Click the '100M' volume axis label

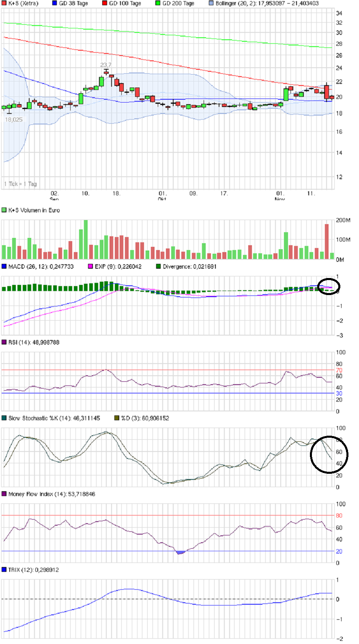pyautogui.click(x=343, y=240)
